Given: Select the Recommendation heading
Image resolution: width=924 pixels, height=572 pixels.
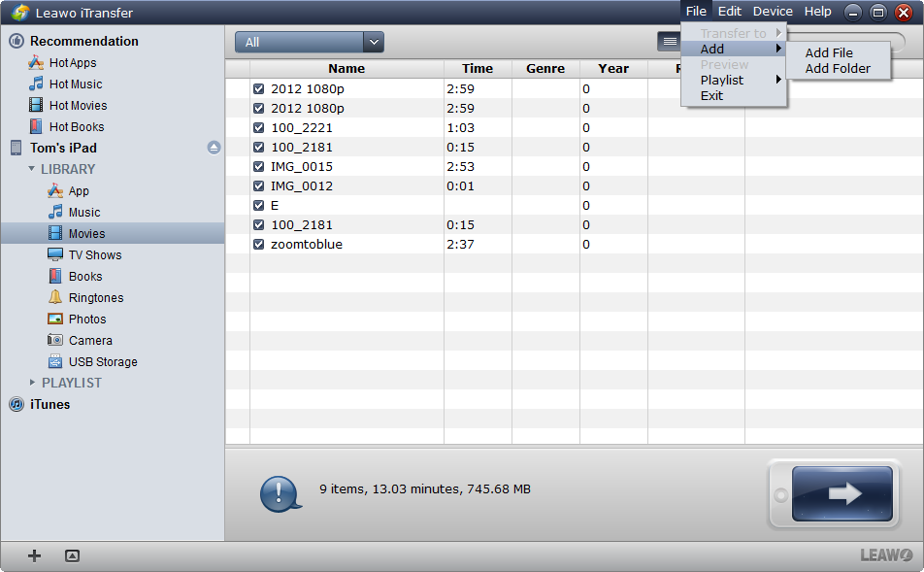Looking at the screenshot, I should coord(84,42).
